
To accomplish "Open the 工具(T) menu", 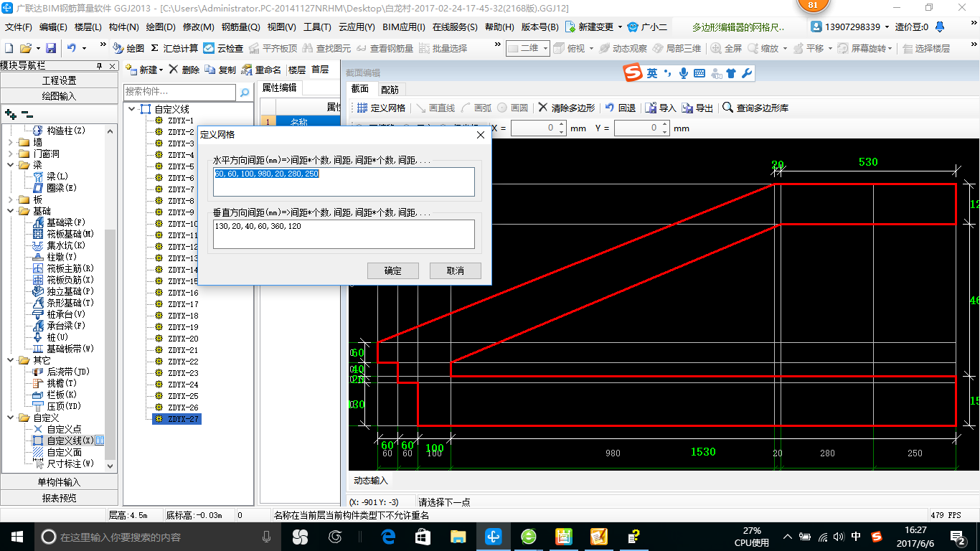I will coord(317,27).
